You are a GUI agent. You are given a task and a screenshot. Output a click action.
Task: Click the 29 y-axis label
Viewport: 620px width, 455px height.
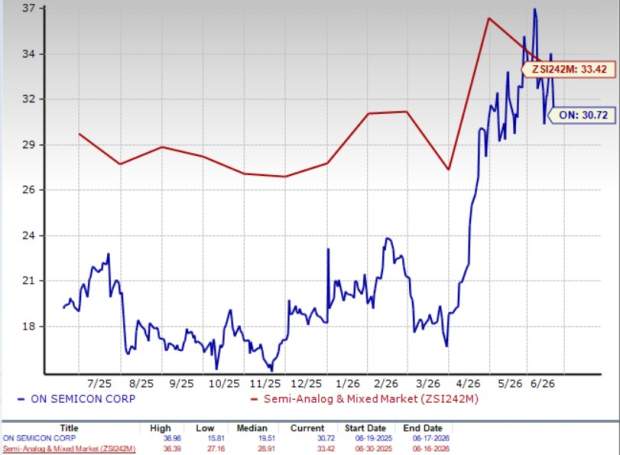tap(29, 145)
